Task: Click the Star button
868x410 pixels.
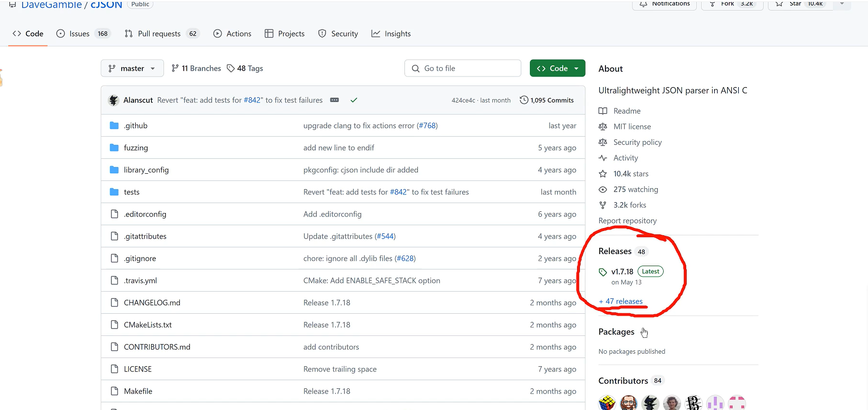Action: (x=801, y=4)
